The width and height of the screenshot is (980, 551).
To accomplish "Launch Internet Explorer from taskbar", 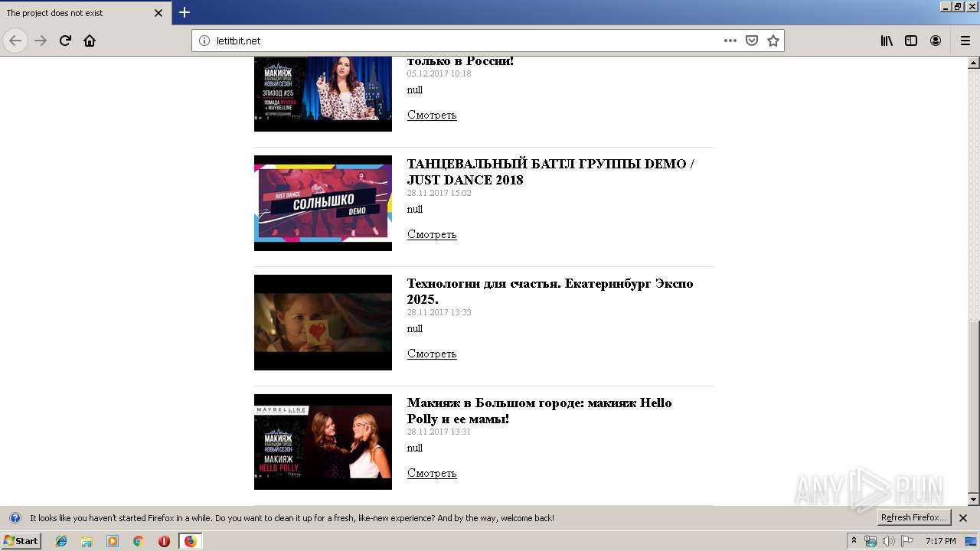I will [61, 541].
